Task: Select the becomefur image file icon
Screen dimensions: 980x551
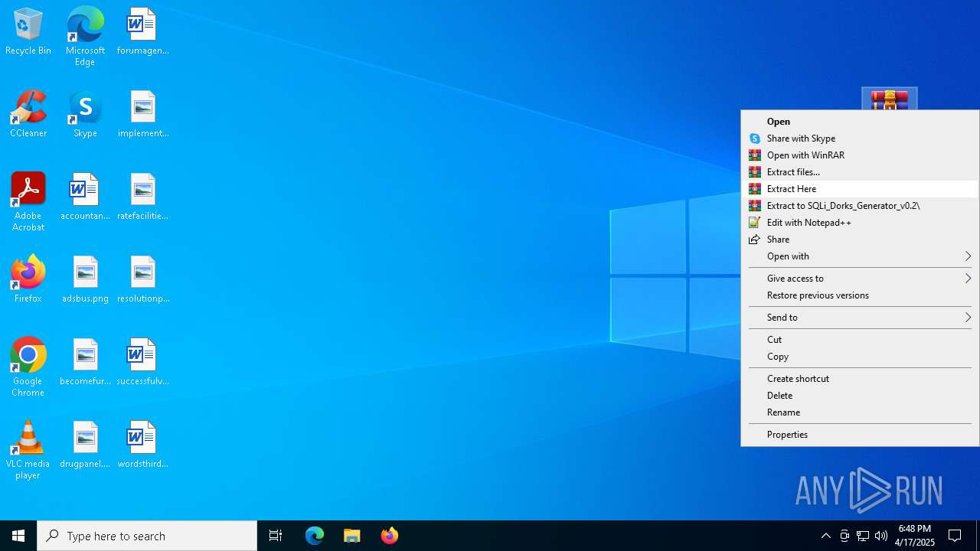Action: pos(85,363)
